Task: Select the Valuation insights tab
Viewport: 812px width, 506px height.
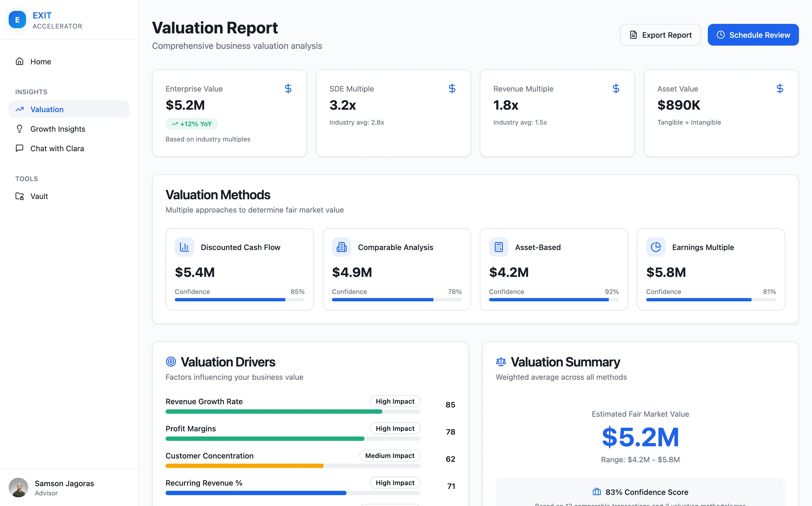Action: (46, 109)
